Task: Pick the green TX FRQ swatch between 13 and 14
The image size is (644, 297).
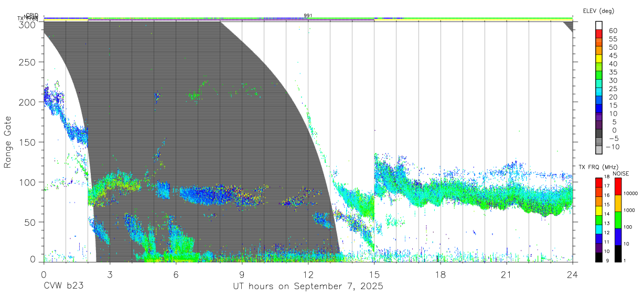Action: pyautogui.click(x=599, y=219)
